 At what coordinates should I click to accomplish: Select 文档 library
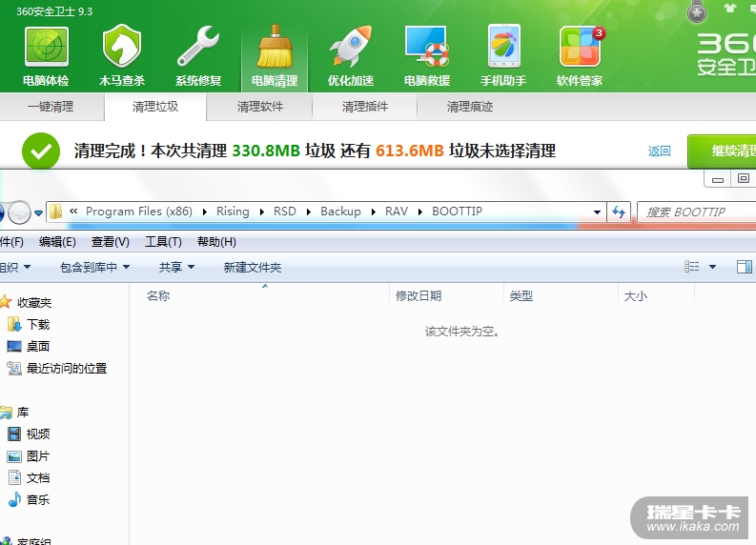coord(38,478)
